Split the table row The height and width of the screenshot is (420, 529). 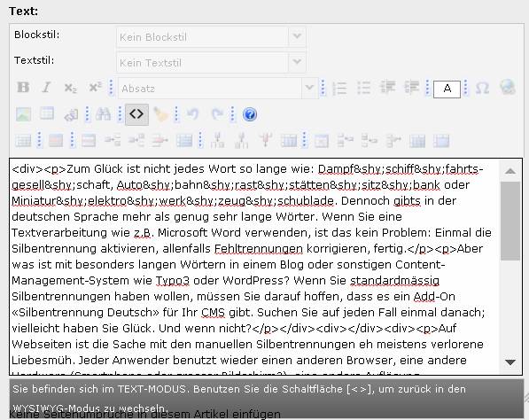point(184,141)
